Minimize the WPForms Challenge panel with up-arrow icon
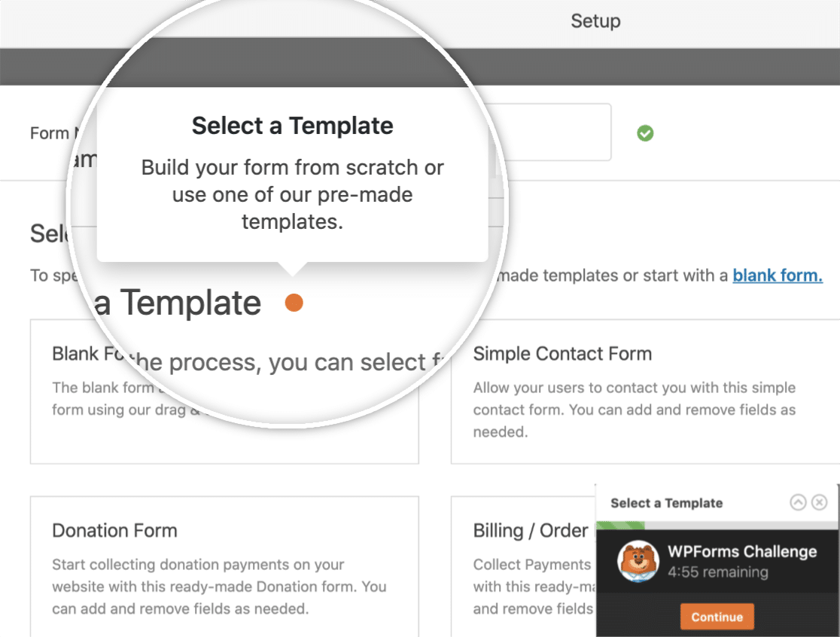This screenshot has width=840, height=637. coord(798,502)
